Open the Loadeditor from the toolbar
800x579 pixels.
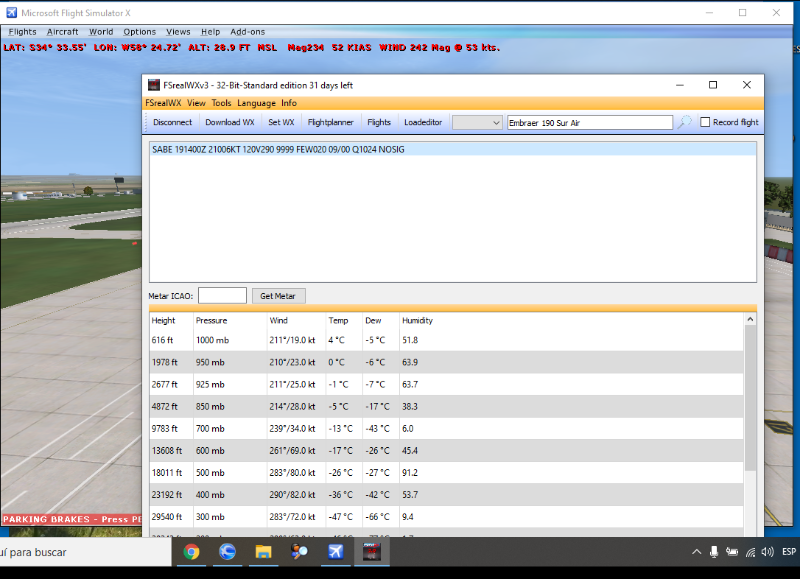point(423,122)
